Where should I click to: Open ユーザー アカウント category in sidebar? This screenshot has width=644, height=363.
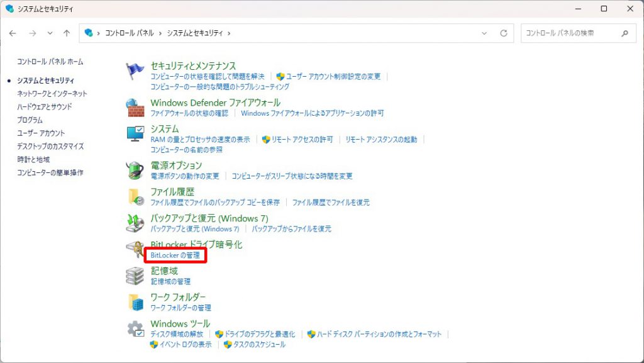tap(41, 133)
